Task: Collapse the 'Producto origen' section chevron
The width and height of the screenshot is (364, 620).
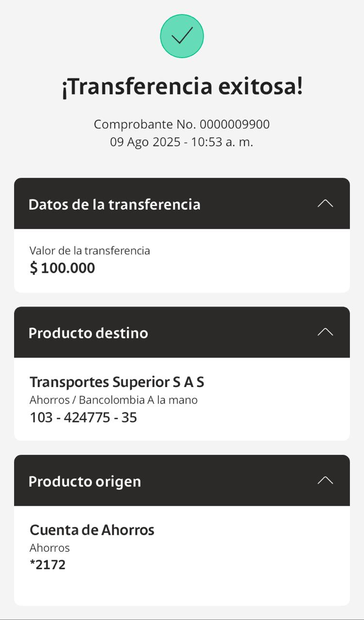Action: pos(325,480)
